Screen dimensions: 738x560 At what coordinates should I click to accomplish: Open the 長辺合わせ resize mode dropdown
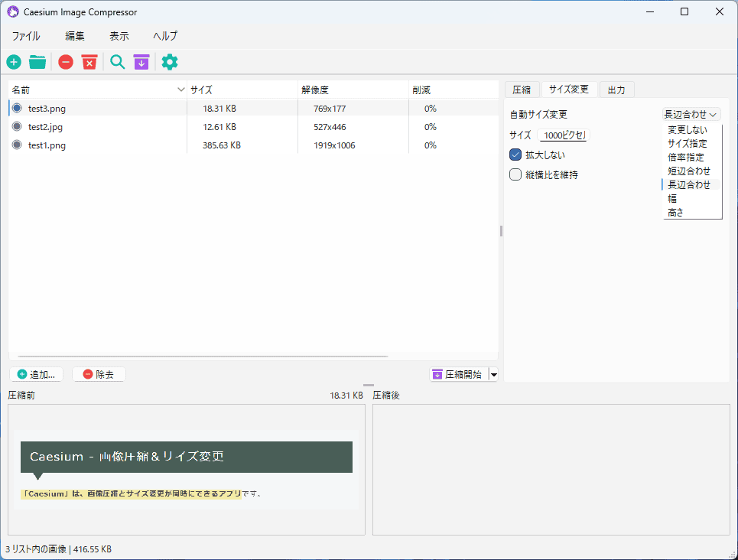(691, 114)
